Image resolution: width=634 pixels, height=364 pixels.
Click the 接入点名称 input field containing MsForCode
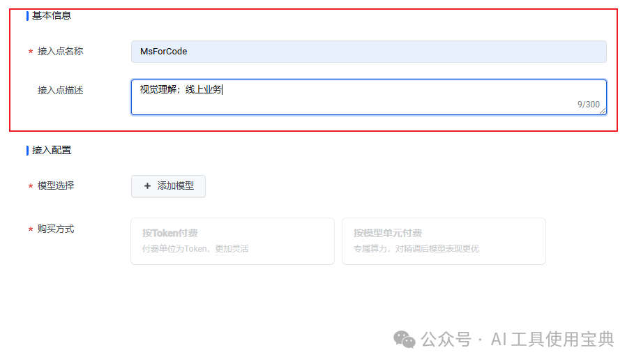coord(368,52)
